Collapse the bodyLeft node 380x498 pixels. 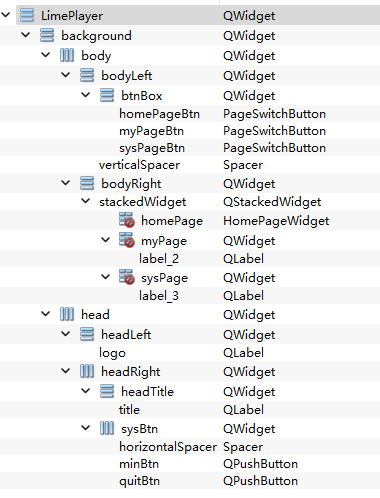pyautogui.click(x=66, y=74)
